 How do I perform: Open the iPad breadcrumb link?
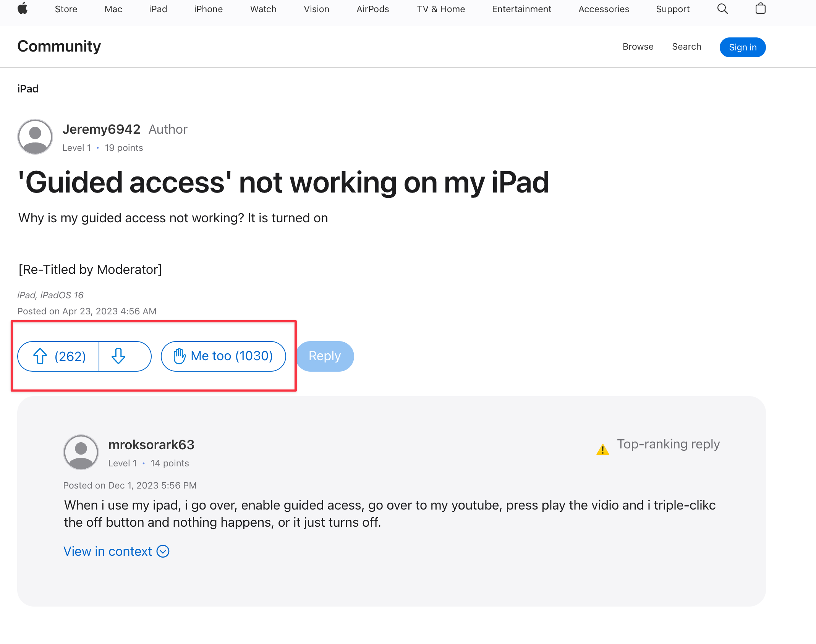coord(28,89)
